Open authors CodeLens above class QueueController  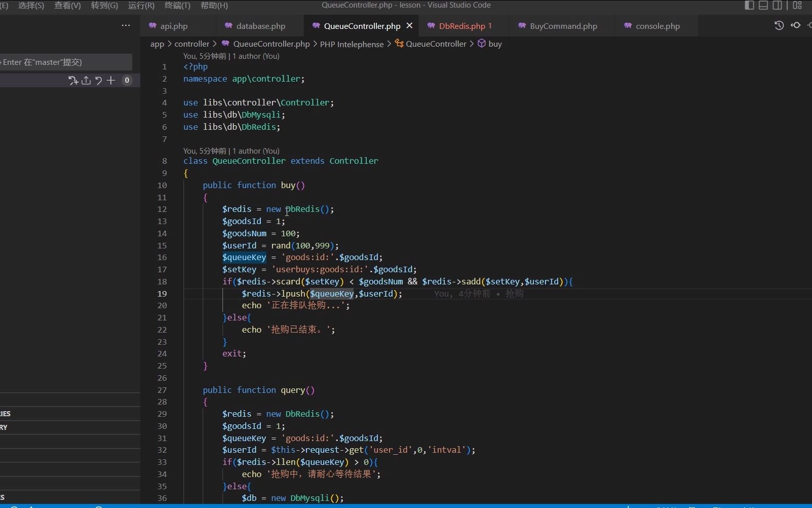pyautogui.click(x=231, y=151)
